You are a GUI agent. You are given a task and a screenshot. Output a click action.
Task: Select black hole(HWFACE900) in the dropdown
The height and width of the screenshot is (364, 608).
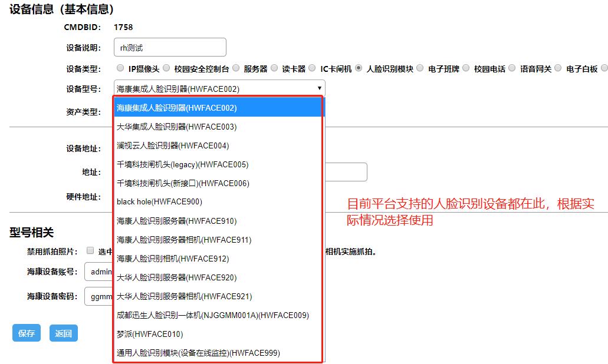tap(159, 202)
